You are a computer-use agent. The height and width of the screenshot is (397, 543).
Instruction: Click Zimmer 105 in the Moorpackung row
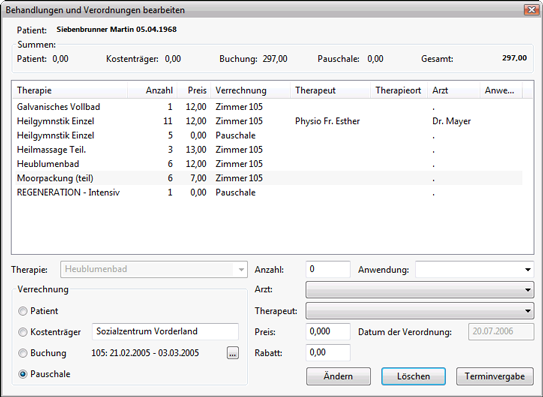pyautogui.click(x=239, y=178)
